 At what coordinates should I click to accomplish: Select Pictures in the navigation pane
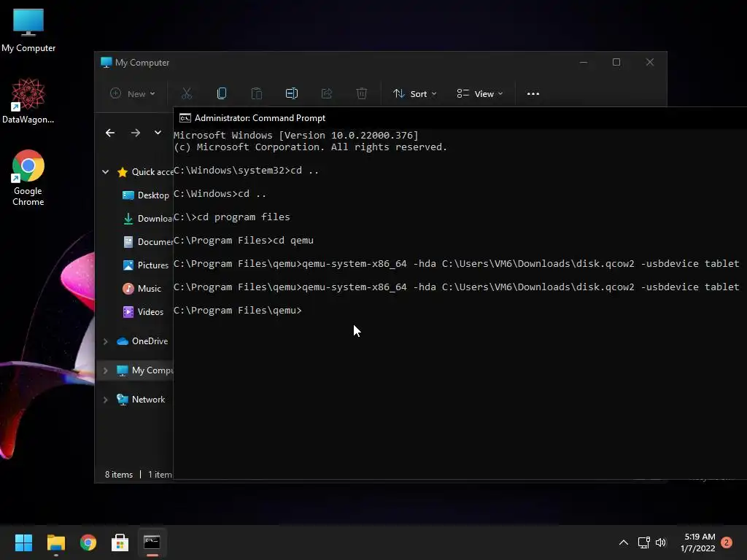point(146,265)
